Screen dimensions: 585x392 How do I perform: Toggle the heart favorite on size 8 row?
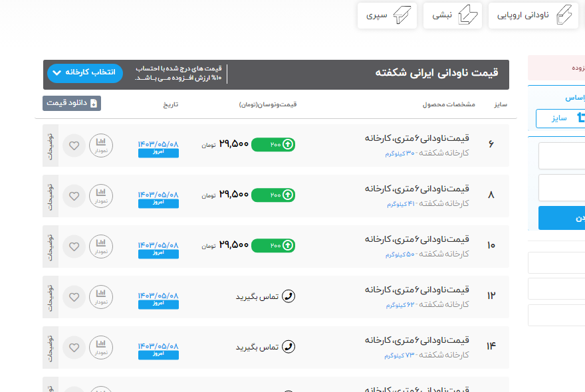coord(74,196)
